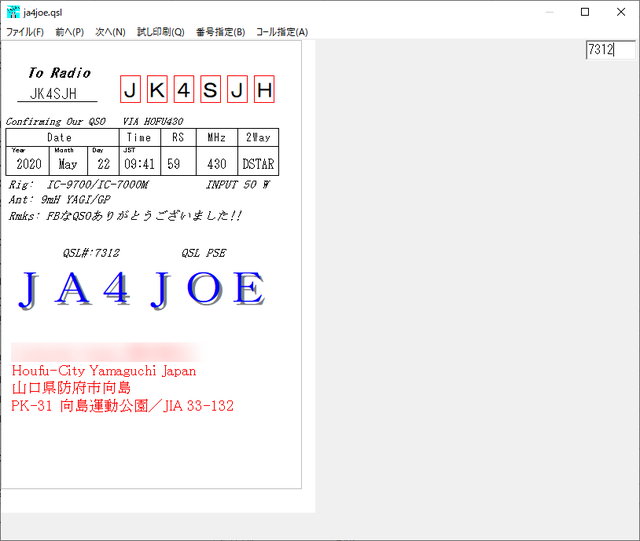Click the 2Way column header

click(x=258, y=138)
